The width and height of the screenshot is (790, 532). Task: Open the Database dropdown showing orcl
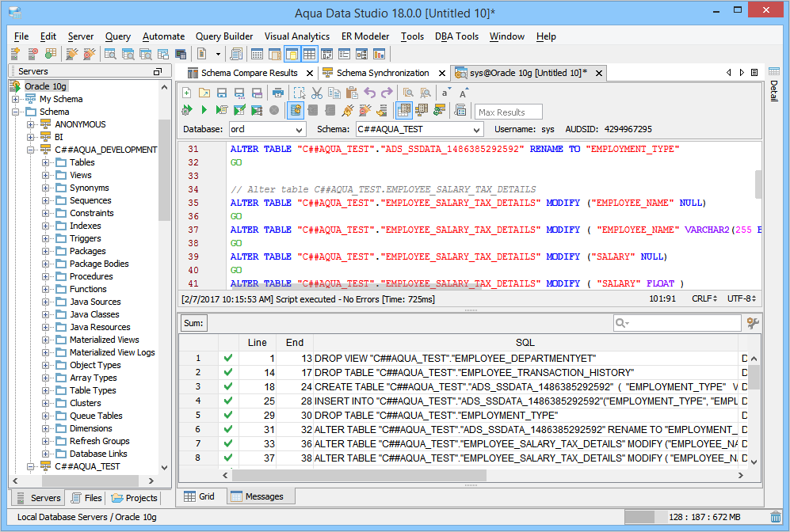267,129
